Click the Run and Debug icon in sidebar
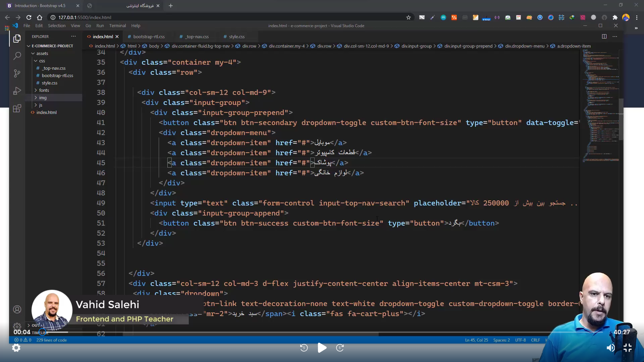This screenshot has width=644, height=362. [x=17, y=90]
